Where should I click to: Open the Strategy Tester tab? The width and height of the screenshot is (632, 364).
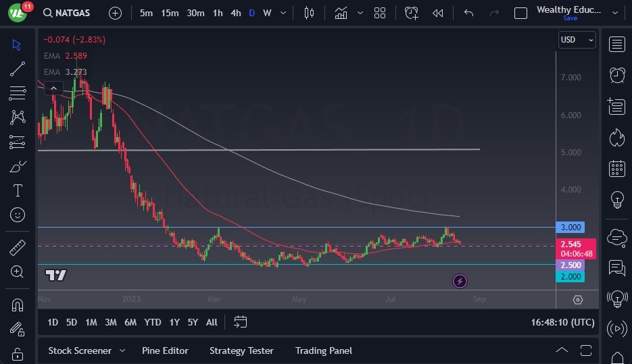click(241, 350)
